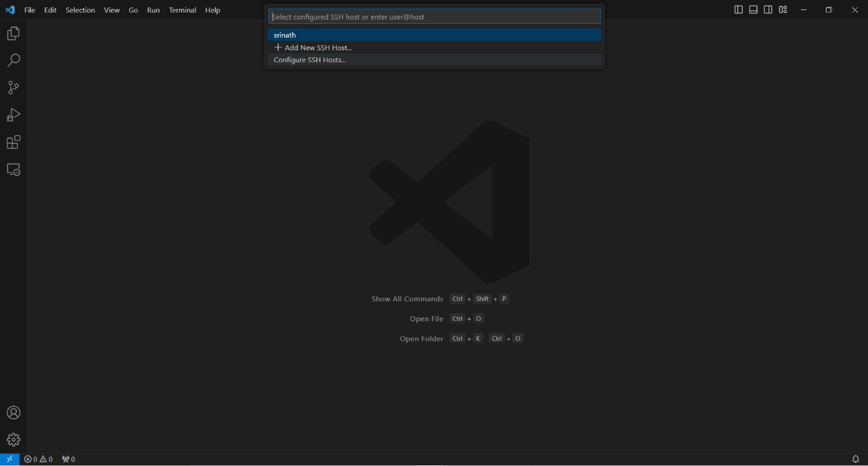The image size is (868, 466).
Task: Open the Go menu
Action: point(133,10)
